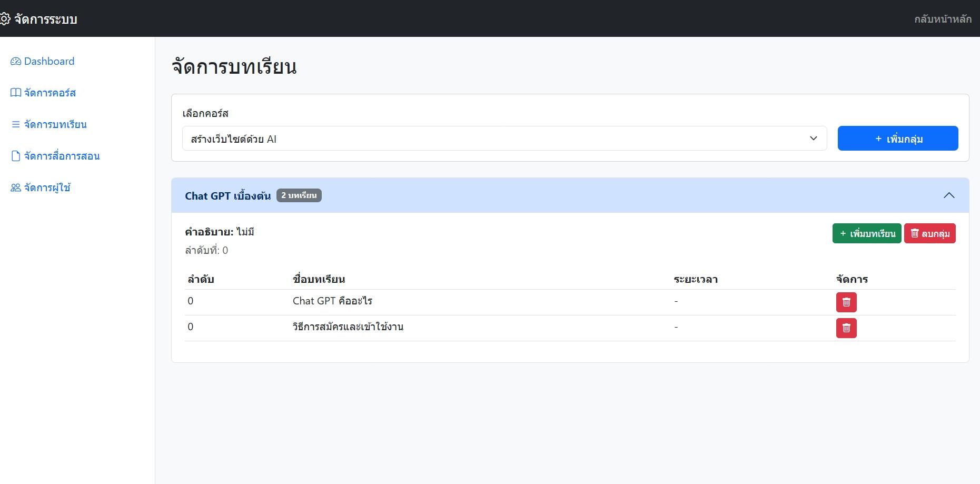Click the list icon for จัดการบทเรียน
The image size is (980, 484).
16,124
